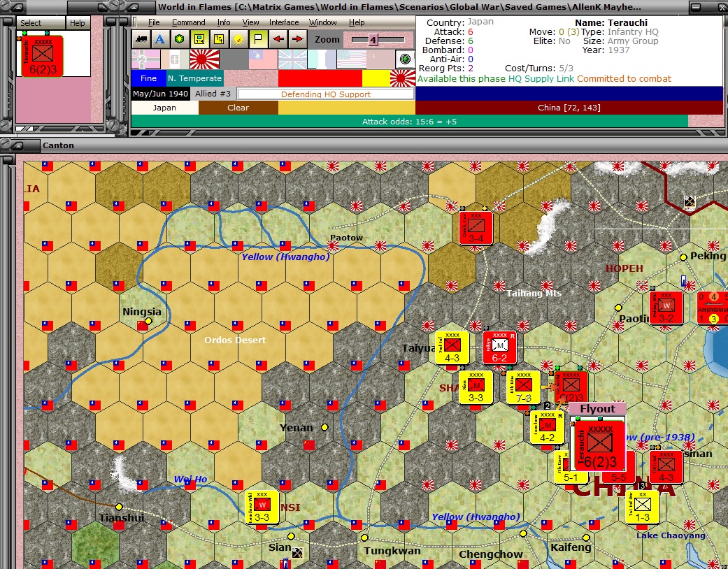Click the Defending HQ Support field
The height and width of the screenshot is (569, 728).
pyautogui.click(x=325, y=94)
